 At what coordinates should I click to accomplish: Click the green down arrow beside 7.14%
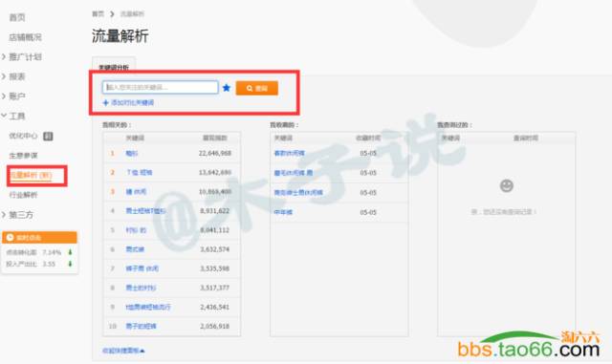tap(70, 252)
